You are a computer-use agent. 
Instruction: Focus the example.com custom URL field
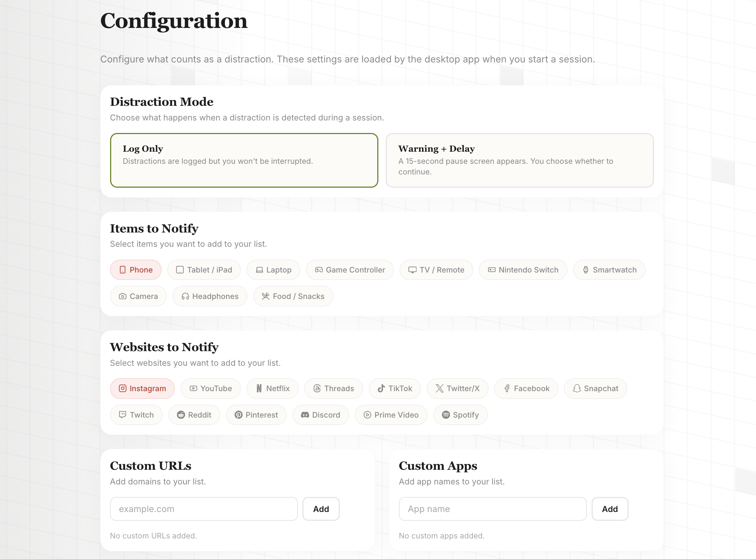coord(204,509)
